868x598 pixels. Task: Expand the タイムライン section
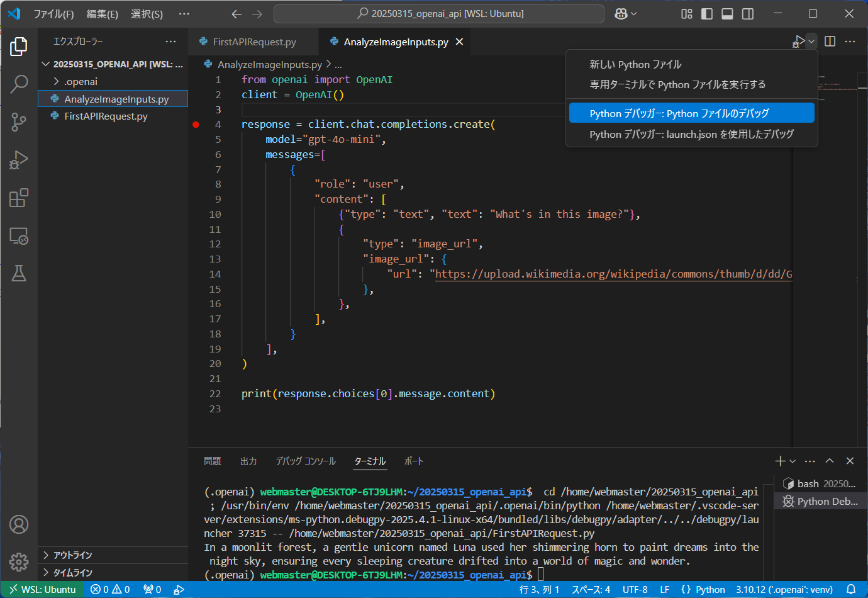72,573
